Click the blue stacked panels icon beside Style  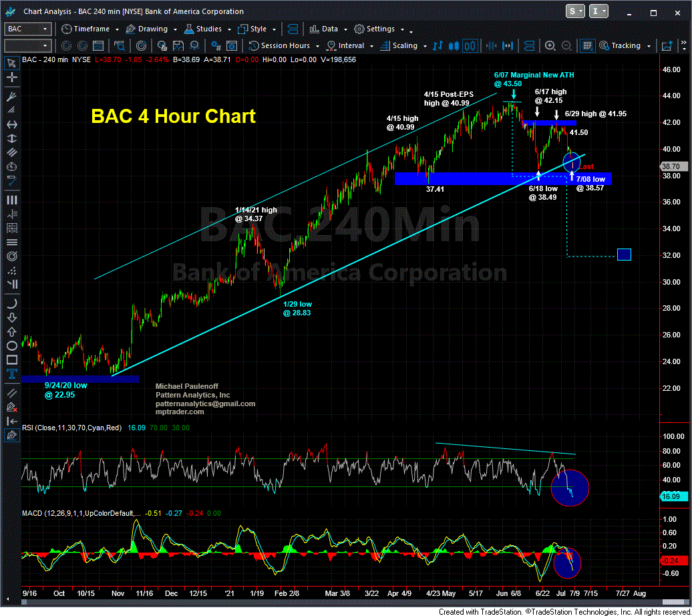coord(293,29)
